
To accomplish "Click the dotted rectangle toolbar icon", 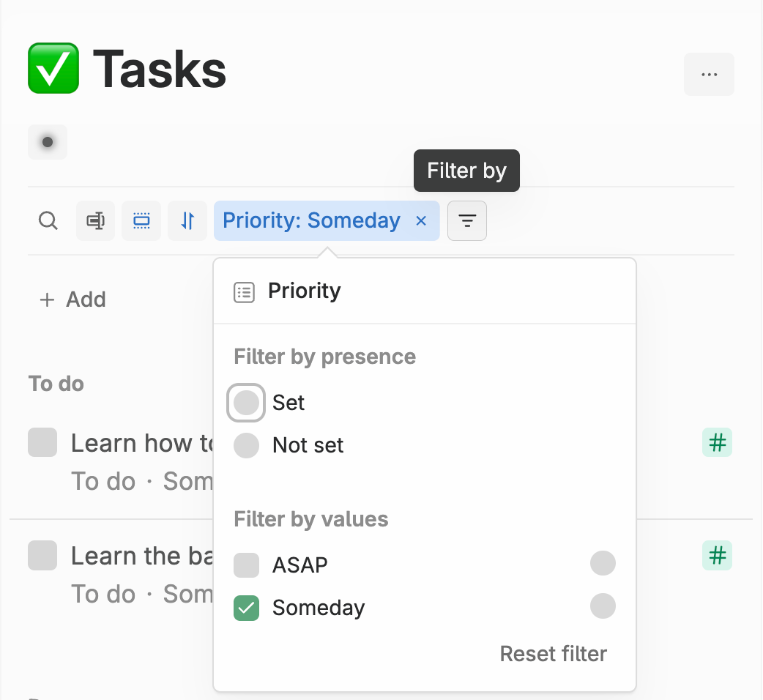I will click(141, 220).
